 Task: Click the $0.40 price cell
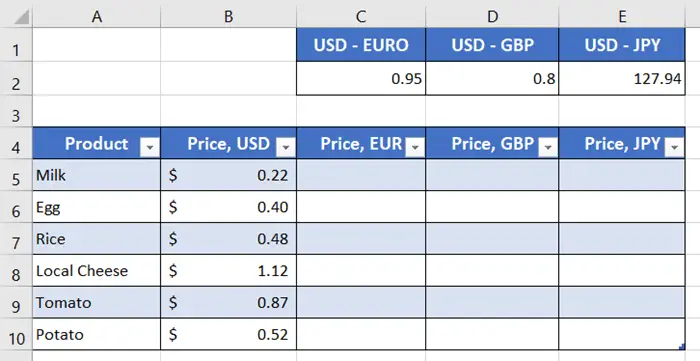click(229, 207)
